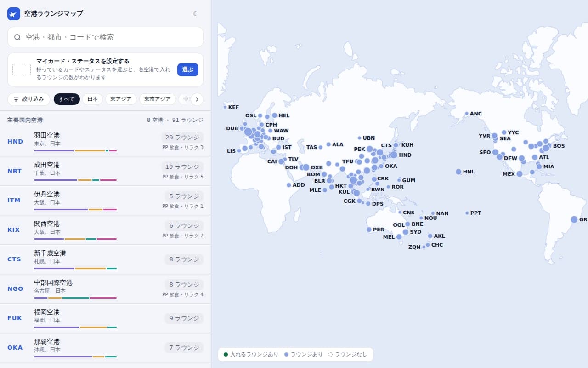
Task: Open the FUK 福岡空港 row
Action: coord(105,318)
